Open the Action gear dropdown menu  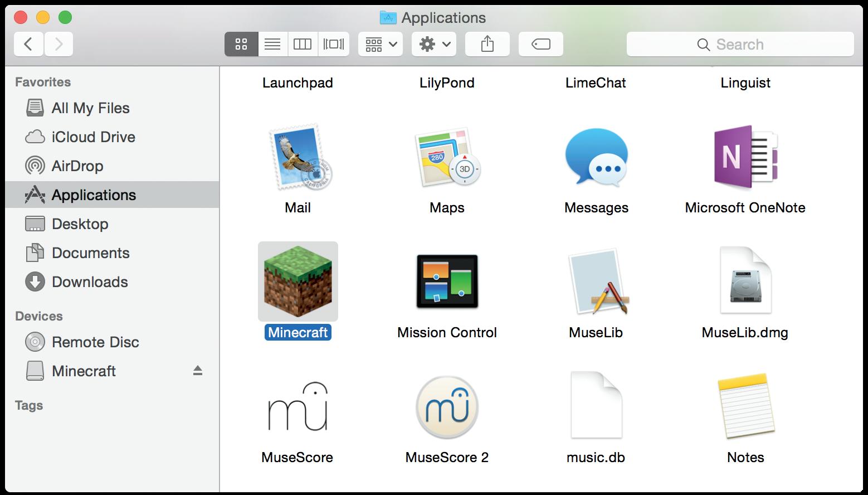click(434, 44)
